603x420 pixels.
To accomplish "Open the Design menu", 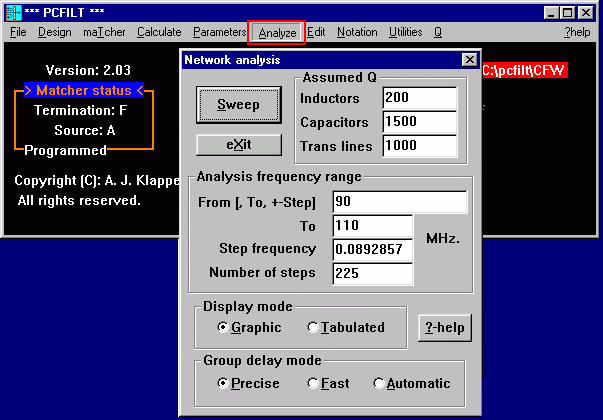I will [x=55, y=32].
